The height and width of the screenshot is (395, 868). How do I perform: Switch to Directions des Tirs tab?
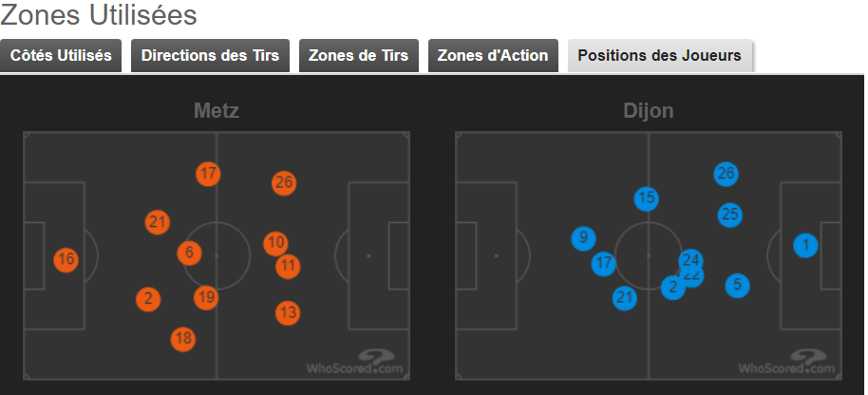pos(210,55)
